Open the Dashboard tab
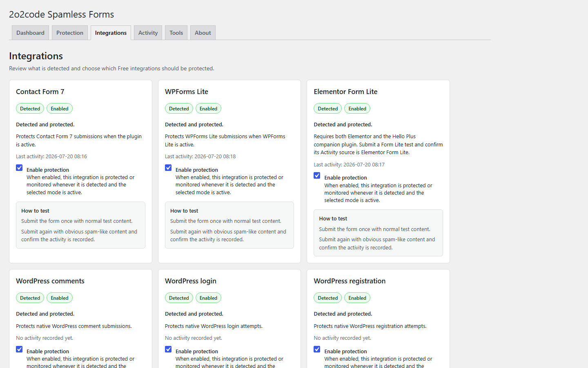588x368 pixels. pos(30,33)
